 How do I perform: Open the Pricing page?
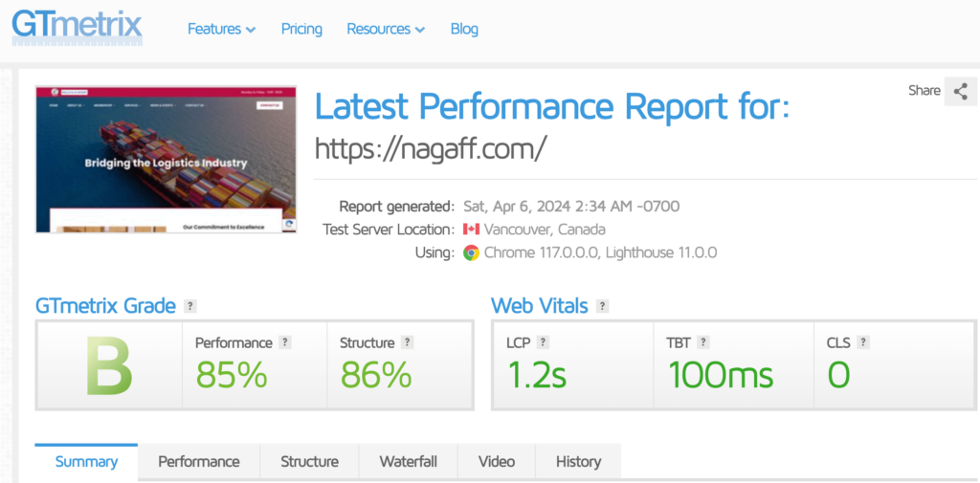tap(301, 29)
